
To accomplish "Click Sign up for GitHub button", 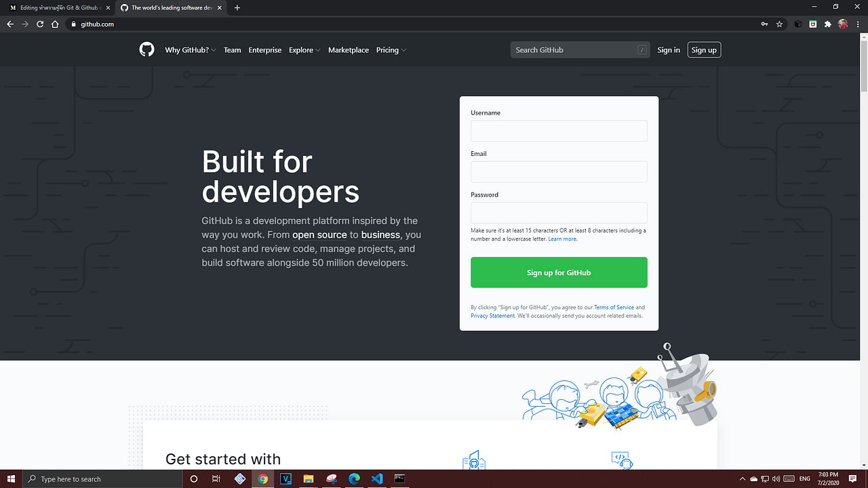I will click(558, 272).
